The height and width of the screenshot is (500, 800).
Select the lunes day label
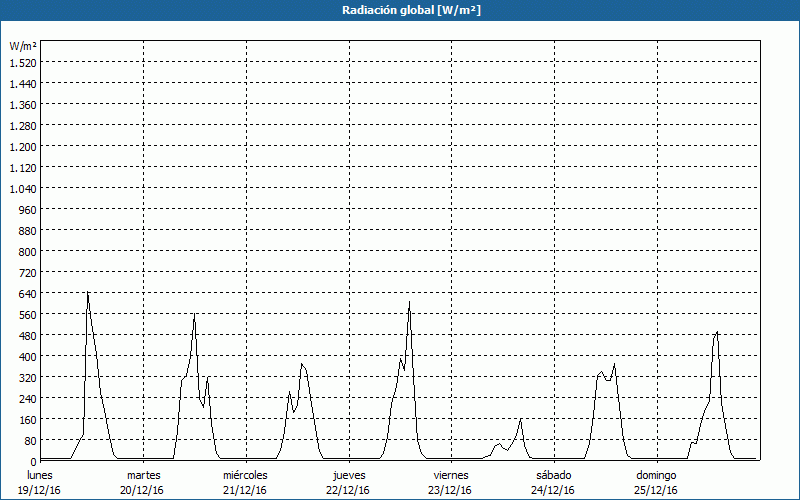[40, 474]
